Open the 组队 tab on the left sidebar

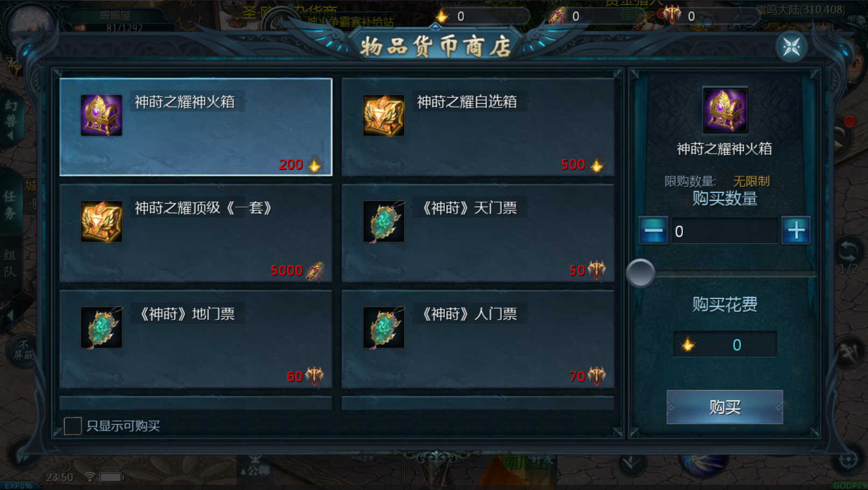point(10,263)
